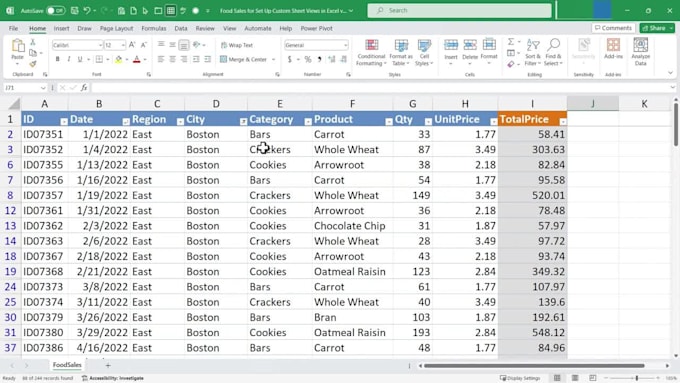Switch to the Data tab
The image size is (680, 383).
[181, 29]
